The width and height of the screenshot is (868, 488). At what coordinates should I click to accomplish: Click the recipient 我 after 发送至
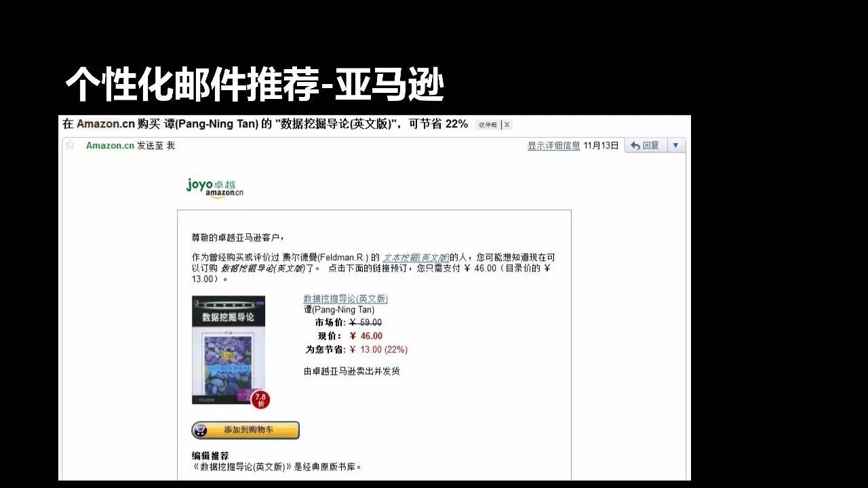pyautogui.click(x=171, y=146)
